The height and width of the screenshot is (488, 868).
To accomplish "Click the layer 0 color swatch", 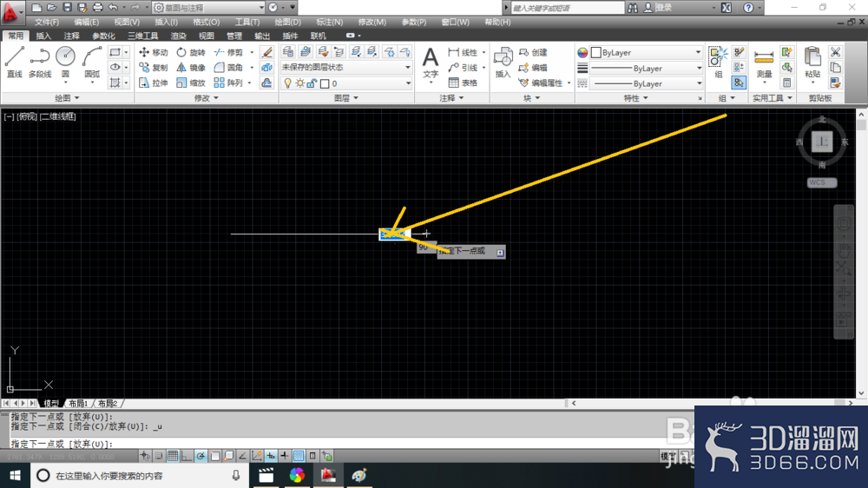I will (325, 83).
